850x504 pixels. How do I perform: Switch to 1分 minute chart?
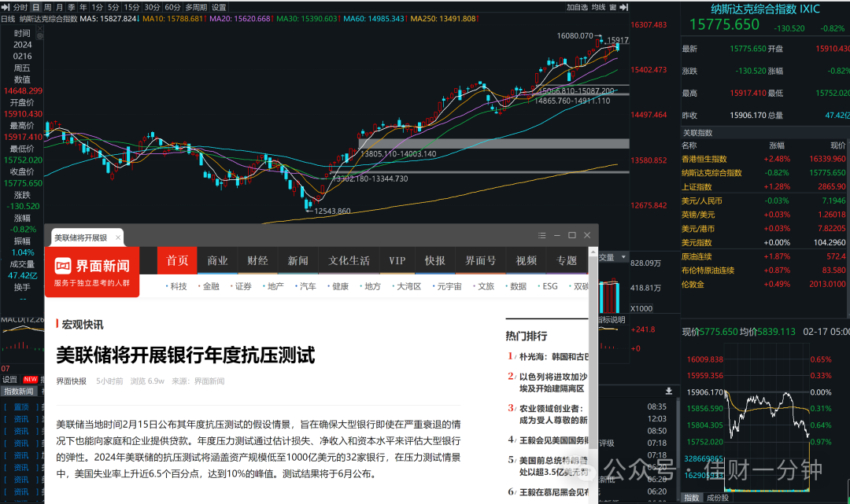click(x=97, y=7)
